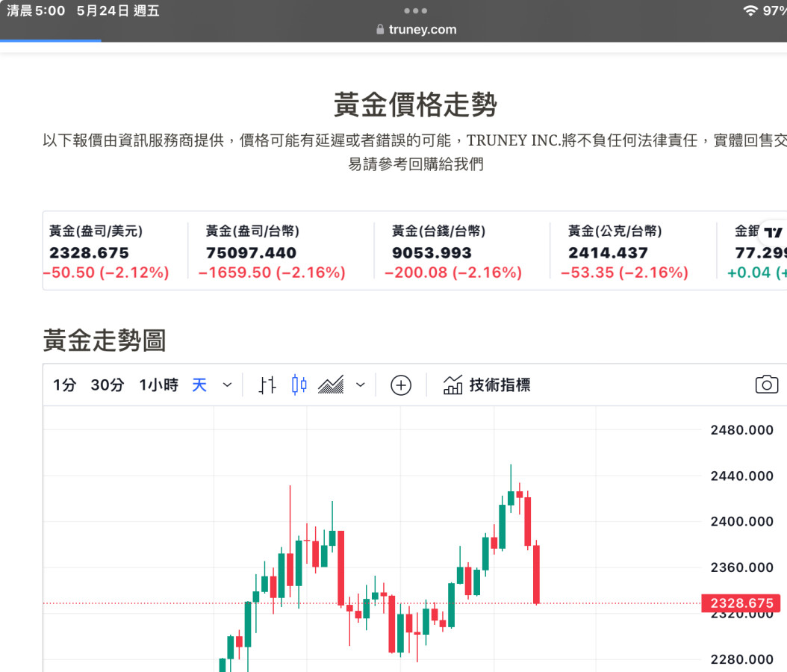Click the 2360.000 price axis label
The image size is (787, 672).
pos(741,567)
